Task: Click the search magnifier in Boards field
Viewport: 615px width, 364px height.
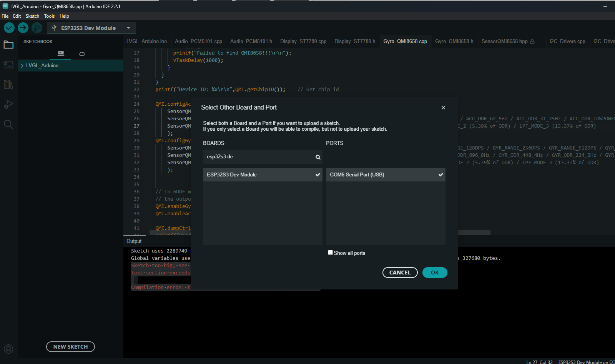Action: (x=318, y=157)
